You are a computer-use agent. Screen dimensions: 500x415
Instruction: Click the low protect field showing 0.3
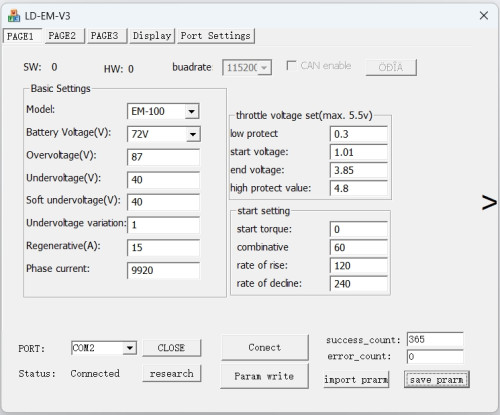pyautogui.click(x=359, y=134)
